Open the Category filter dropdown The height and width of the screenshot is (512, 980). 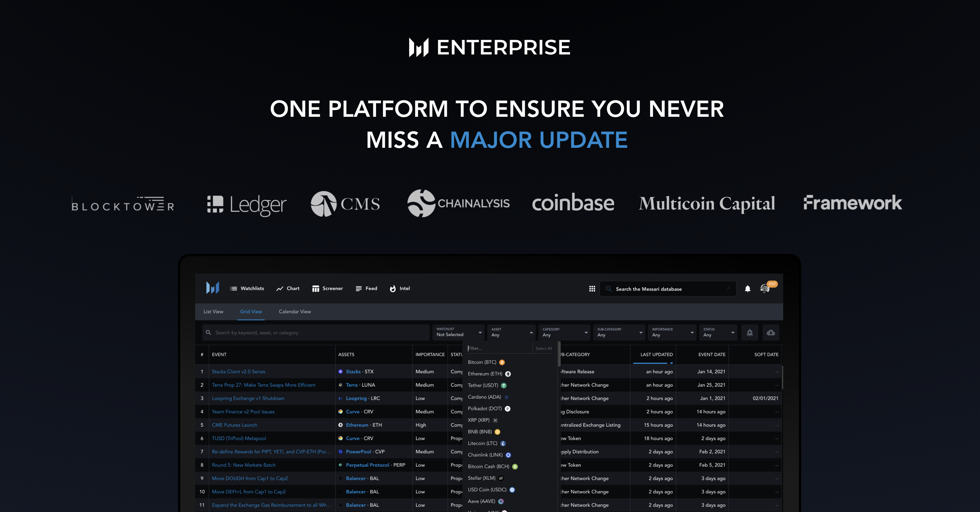click(x=565, y=332)
